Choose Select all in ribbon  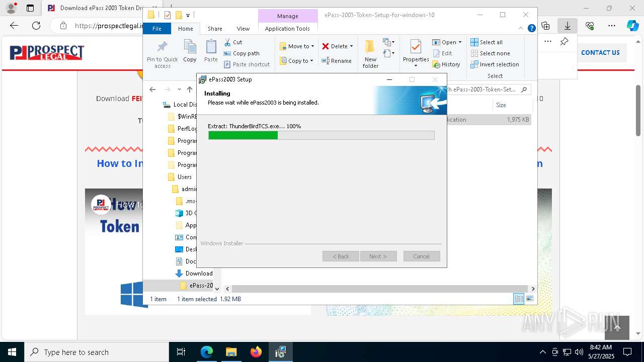pyautogui.click(x=487, y=42)
